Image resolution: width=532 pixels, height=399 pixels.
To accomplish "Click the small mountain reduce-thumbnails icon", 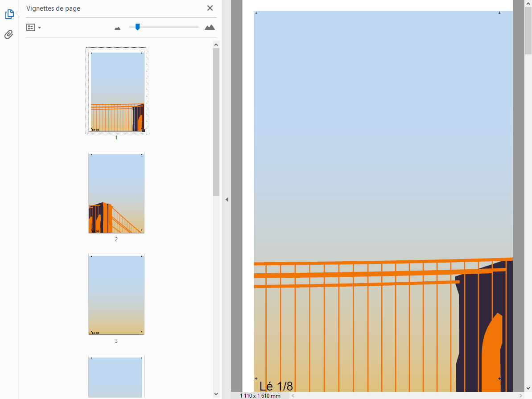I will pyautogui.click(x=117, y=28).
